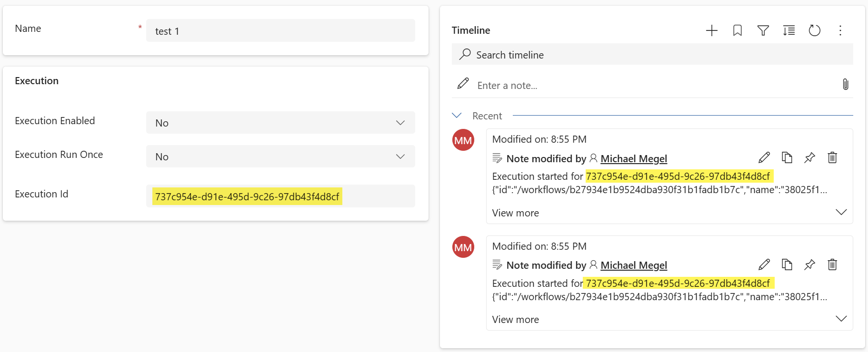
Task: Open Michael Megel link in second note
Action: (634, 265)
